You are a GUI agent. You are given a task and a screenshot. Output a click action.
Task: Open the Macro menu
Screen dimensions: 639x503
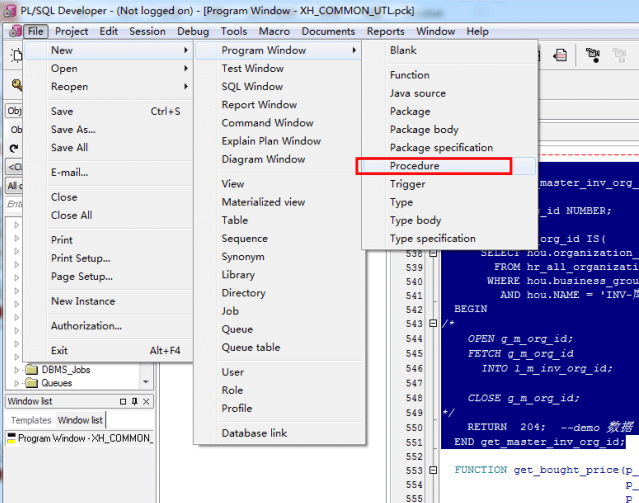(x=274, y=31)
